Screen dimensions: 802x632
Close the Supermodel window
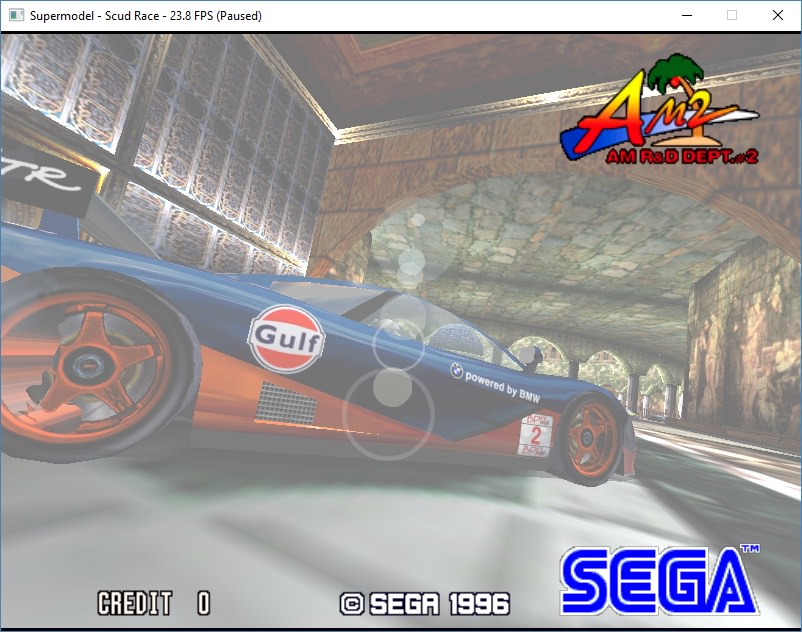[778, 15]
